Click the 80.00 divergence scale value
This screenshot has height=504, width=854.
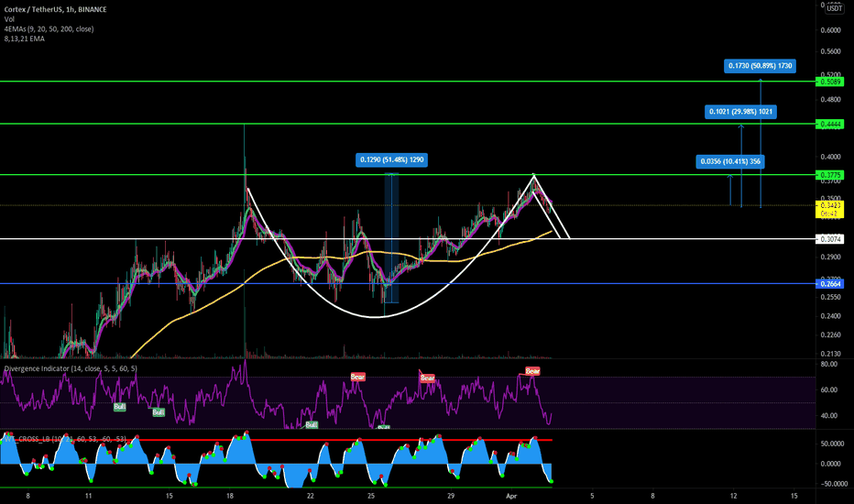point(829,364)
